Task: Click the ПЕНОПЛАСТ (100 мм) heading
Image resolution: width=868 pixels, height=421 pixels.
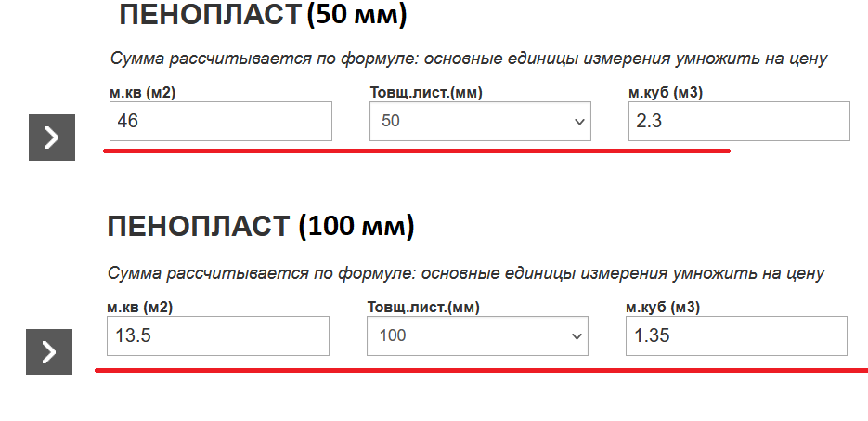Action: 260,227
